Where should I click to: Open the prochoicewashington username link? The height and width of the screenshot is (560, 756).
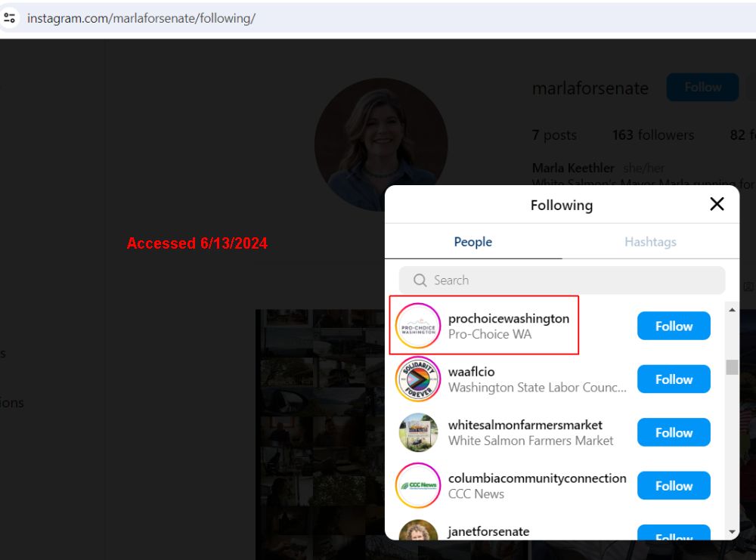[x=509, y=319]
